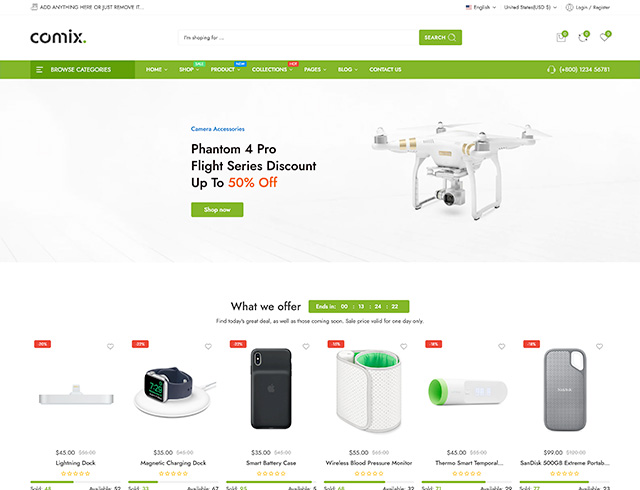Expand the English language dropdown

point(481,7)
